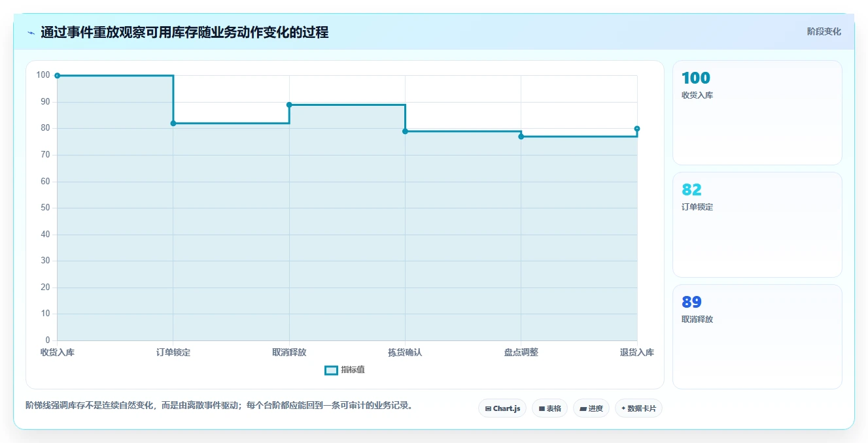
Task: Click the chart data point at 退货入库 (value 80)
Action: click(637, 129)
